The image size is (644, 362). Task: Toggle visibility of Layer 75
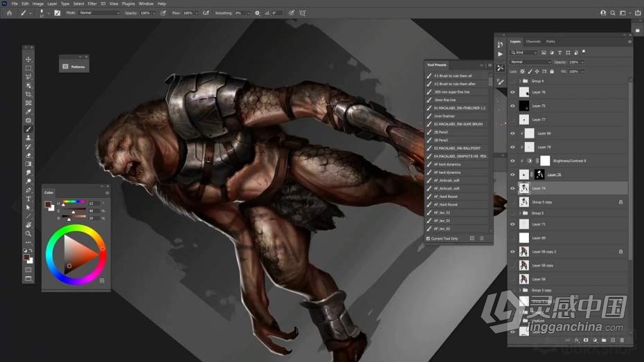click(x=512, y=106)
